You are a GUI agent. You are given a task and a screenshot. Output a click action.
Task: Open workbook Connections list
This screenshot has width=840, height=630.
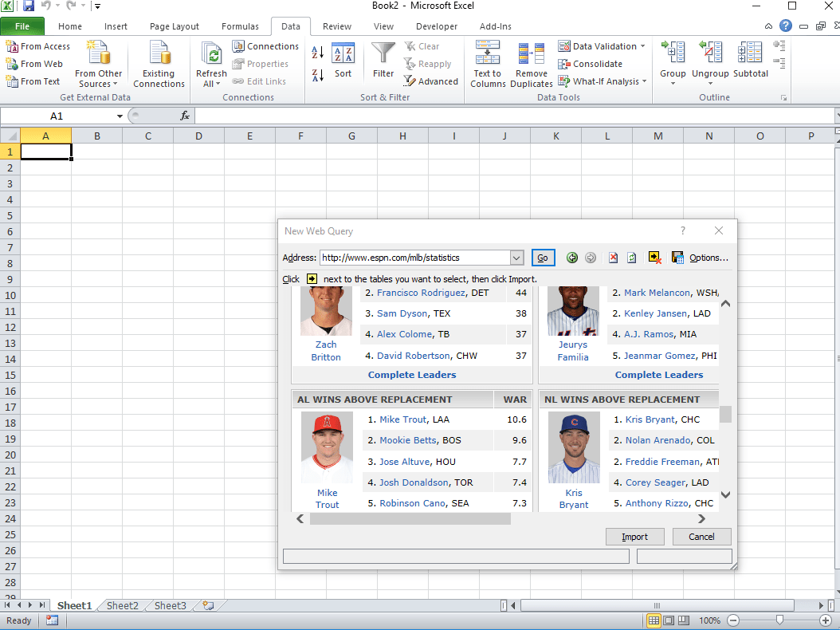[x=265, y=46]
